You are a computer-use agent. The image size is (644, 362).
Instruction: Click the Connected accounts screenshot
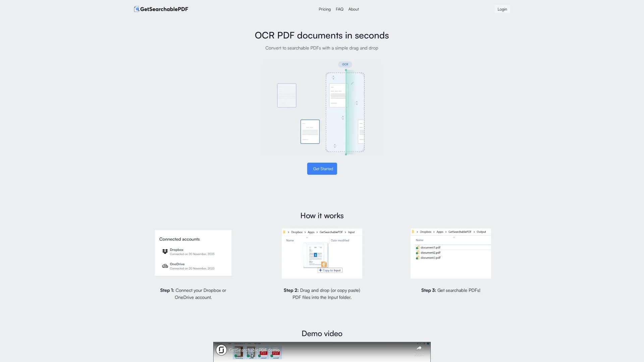[193, 253]
